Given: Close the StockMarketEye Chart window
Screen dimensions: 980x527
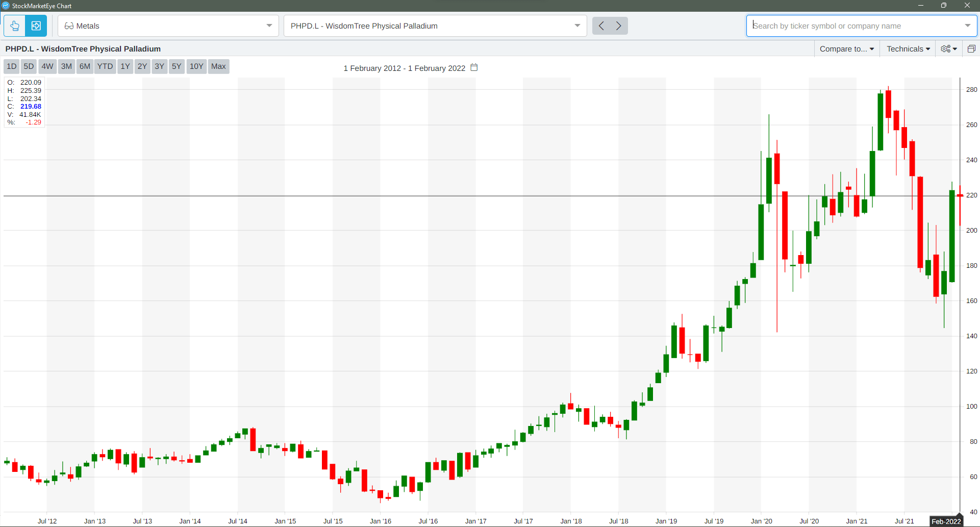Looking at the screenshot, I should coord(967,6).
